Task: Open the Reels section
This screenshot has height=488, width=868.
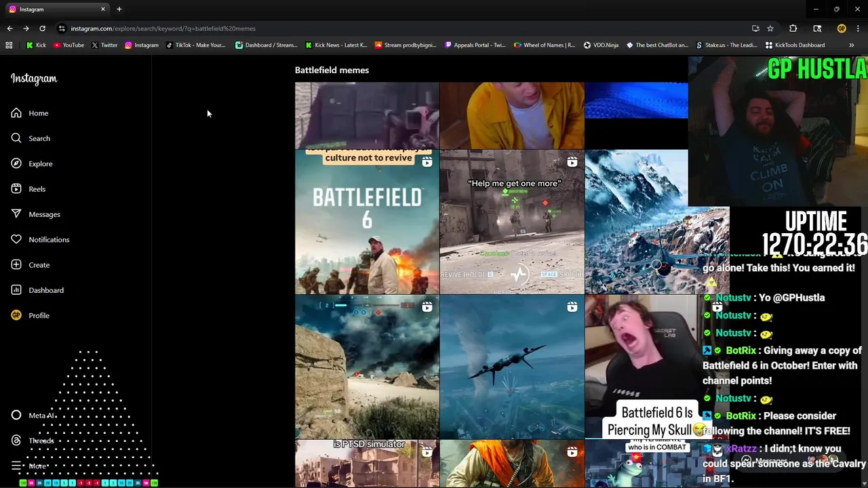Action: coord(28,189)
